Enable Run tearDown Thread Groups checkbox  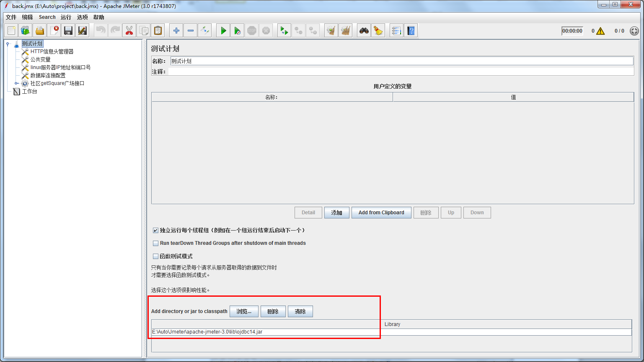[x=155, y=243]
